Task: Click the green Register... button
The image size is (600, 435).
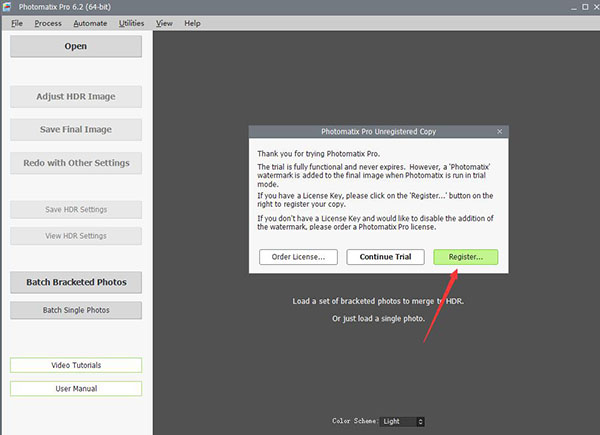Action: point(466,257)
